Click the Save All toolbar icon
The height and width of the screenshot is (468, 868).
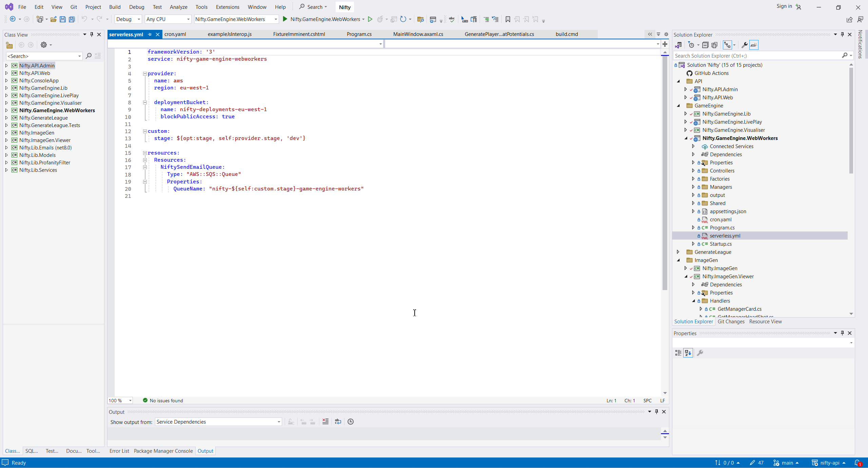click(72, 19)
